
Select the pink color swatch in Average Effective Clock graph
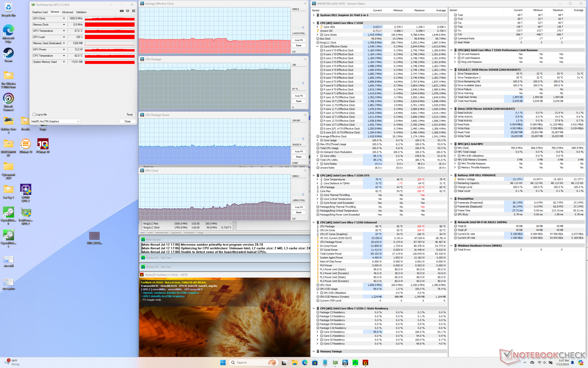click(x=294, y=28)
